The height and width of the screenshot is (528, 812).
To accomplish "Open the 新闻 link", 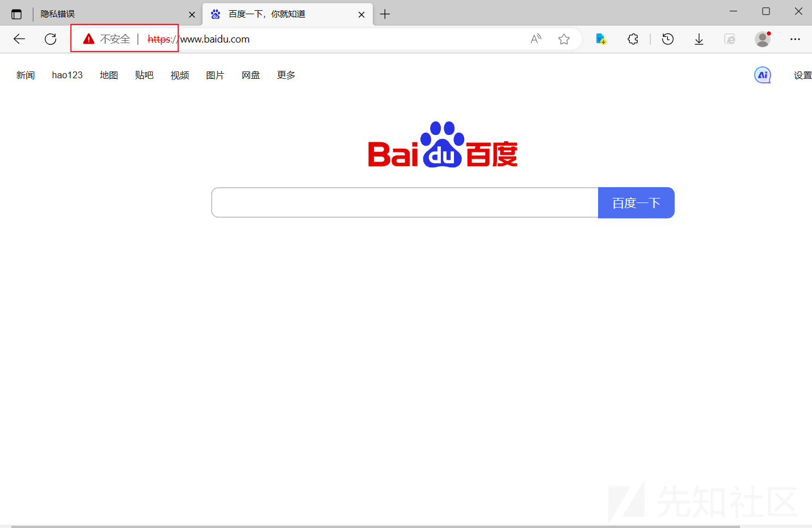I will (x=26, y=75).
